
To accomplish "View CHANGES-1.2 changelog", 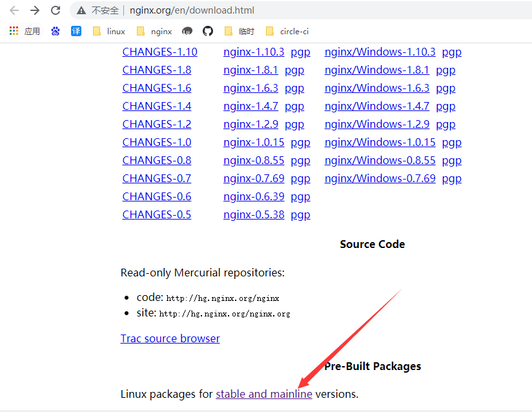I will tap(157, 124).
